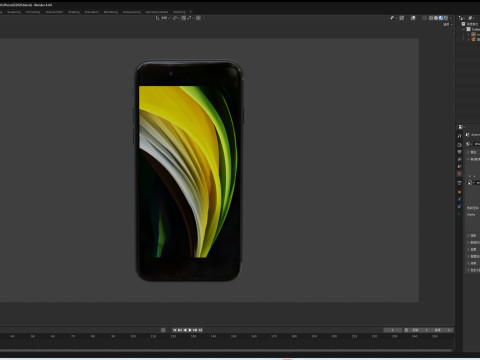The height and width of the screenshot is (360, 480).
Task: Open the transform orientation selector in viewport header
Action: 162,18
